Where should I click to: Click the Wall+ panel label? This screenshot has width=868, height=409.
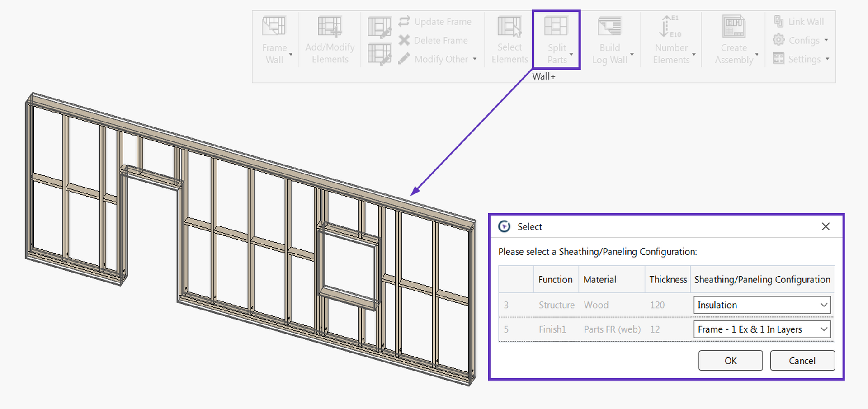click(x=544, y=76)
